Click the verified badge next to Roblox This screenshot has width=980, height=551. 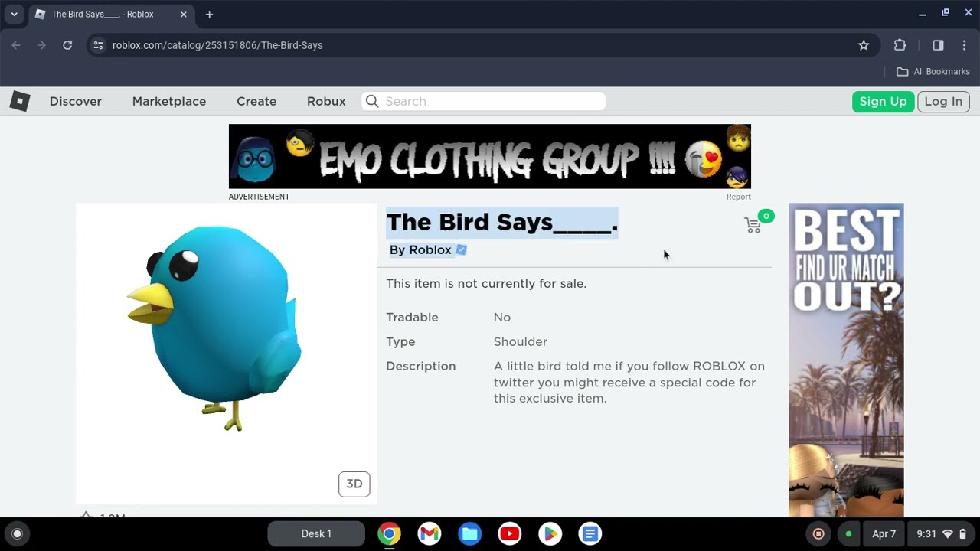[461, 249]
